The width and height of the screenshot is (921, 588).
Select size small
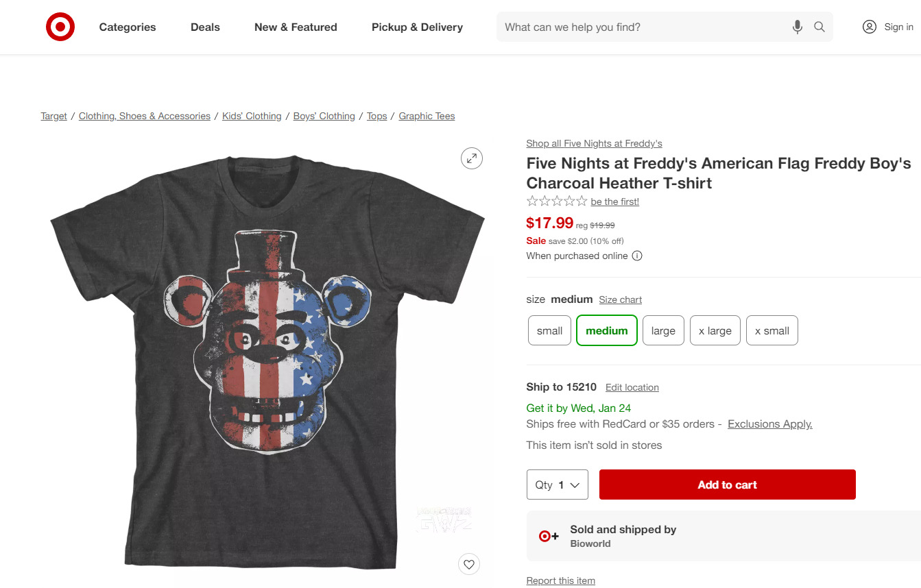(549, 330)
